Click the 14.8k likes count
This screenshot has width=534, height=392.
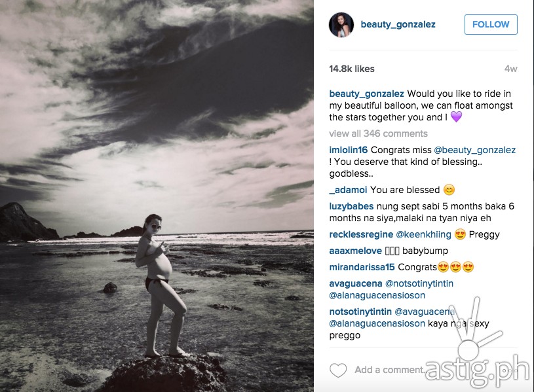[x=351, y=69]
